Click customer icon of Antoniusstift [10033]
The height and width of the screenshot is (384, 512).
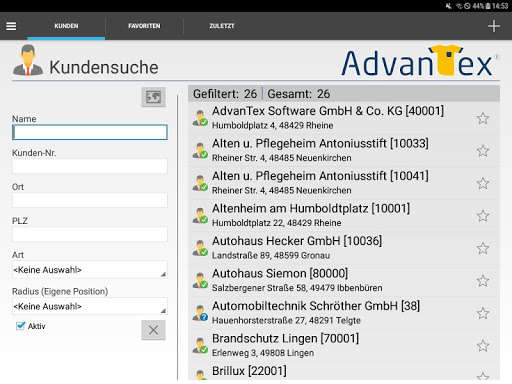200,151
